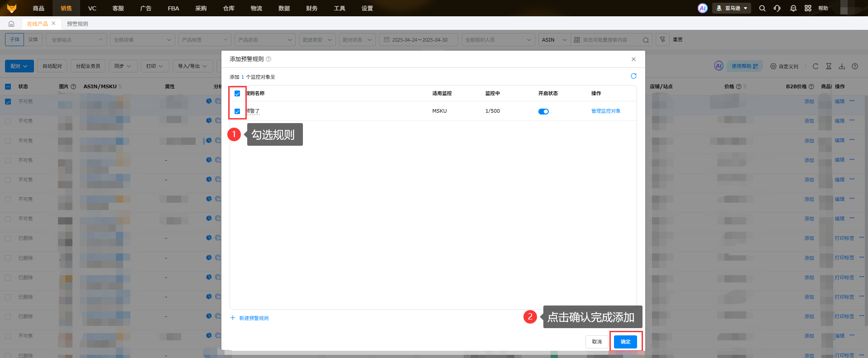Click the orange fox logo
This screenshot has width=868, height=358.
coord(12,8)
